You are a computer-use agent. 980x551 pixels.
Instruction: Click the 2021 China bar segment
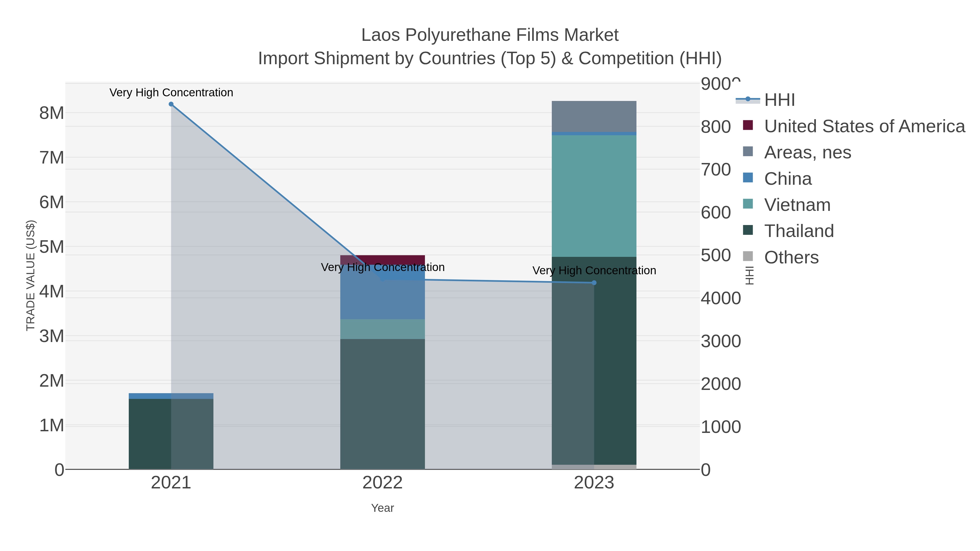point(171,396)
